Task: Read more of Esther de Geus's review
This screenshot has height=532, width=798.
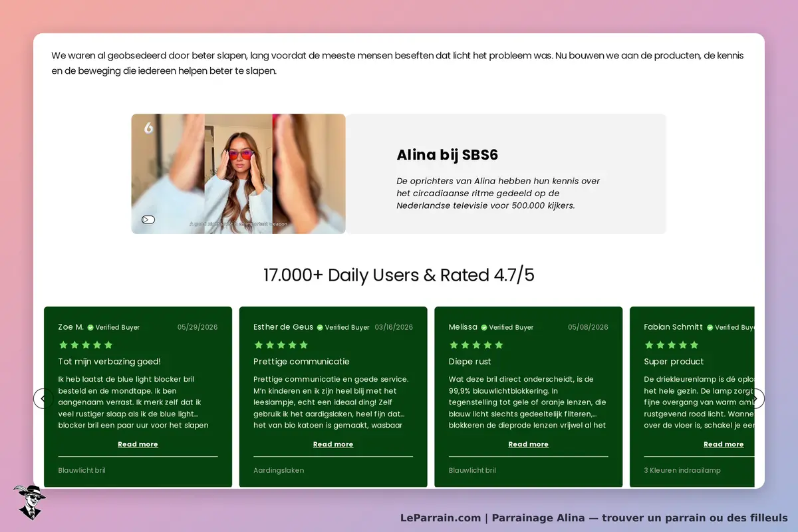Action: point(333,444)
